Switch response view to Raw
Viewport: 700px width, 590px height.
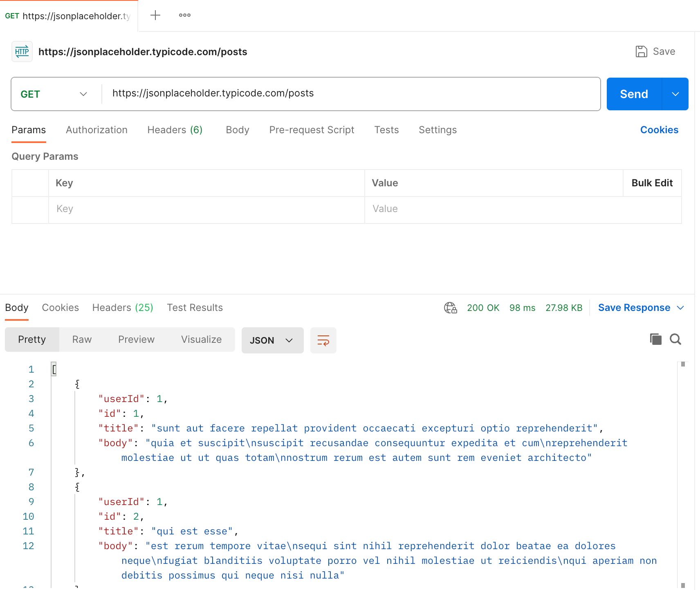pyautogui.click(x=82, y=340)
